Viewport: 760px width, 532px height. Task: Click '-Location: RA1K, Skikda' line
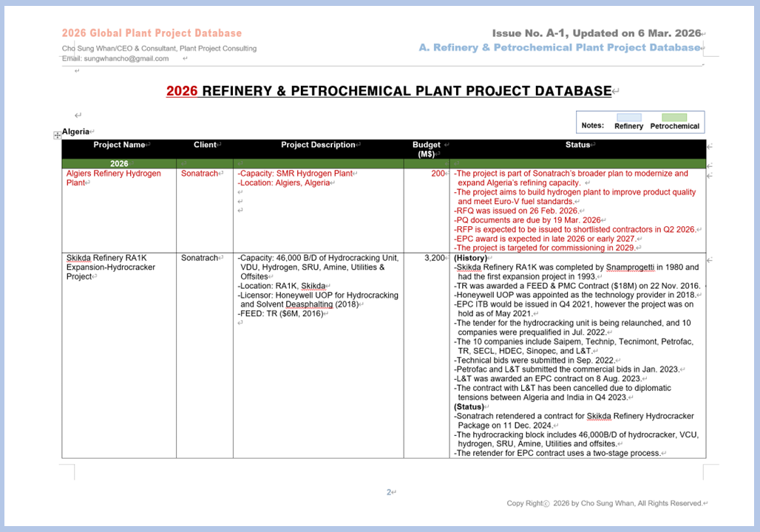click(282, 286)
